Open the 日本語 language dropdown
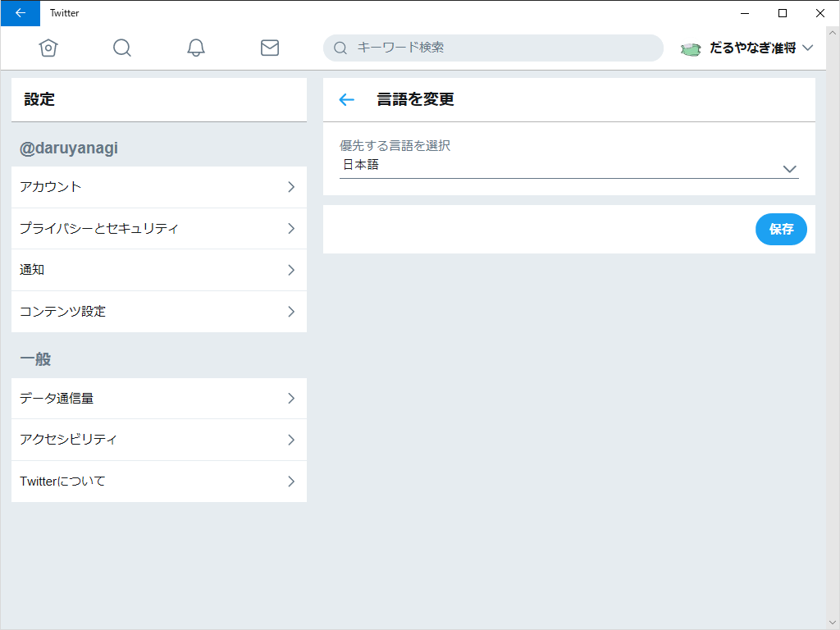Screen dimensions: 840x630 coord(569,165)
